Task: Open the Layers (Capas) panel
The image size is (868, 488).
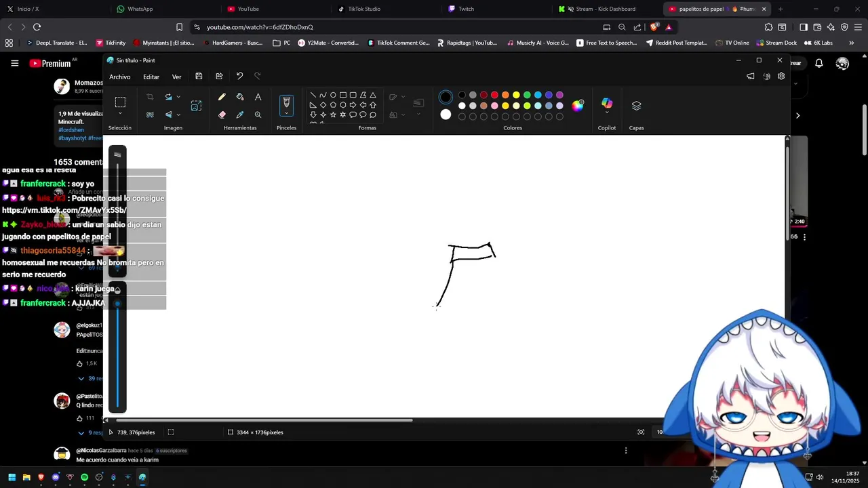Action: pos(636,106)
